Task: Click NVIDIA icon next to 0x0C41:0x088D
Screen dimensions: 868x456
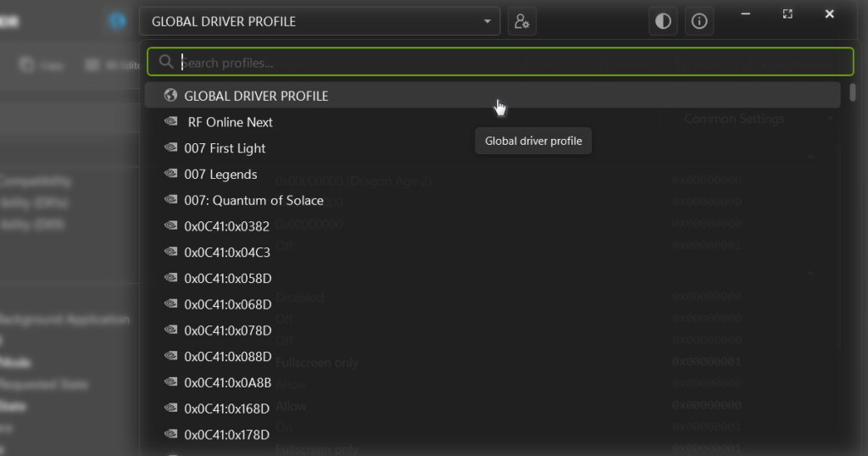Action: coord(171,355)
